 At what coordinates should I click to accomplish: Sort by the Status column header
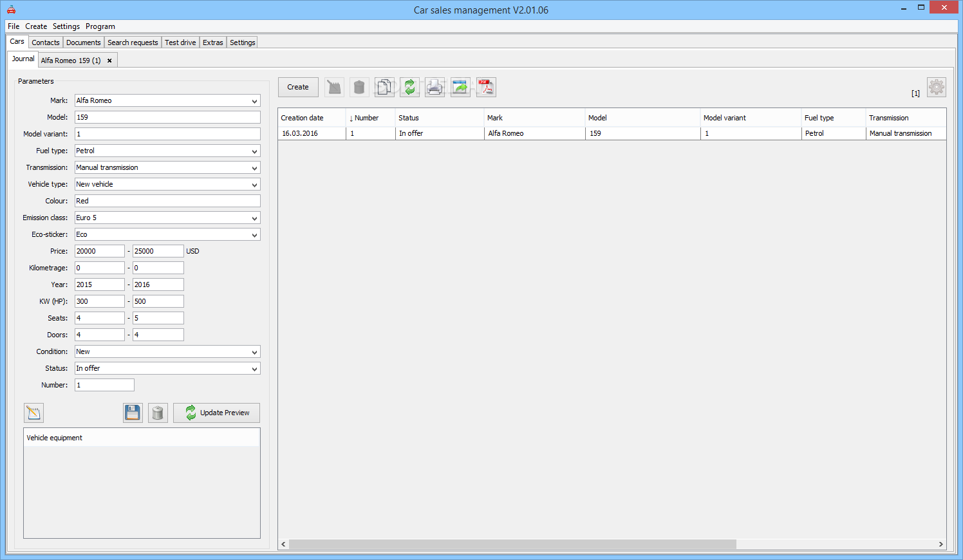[x=440, y=118]
